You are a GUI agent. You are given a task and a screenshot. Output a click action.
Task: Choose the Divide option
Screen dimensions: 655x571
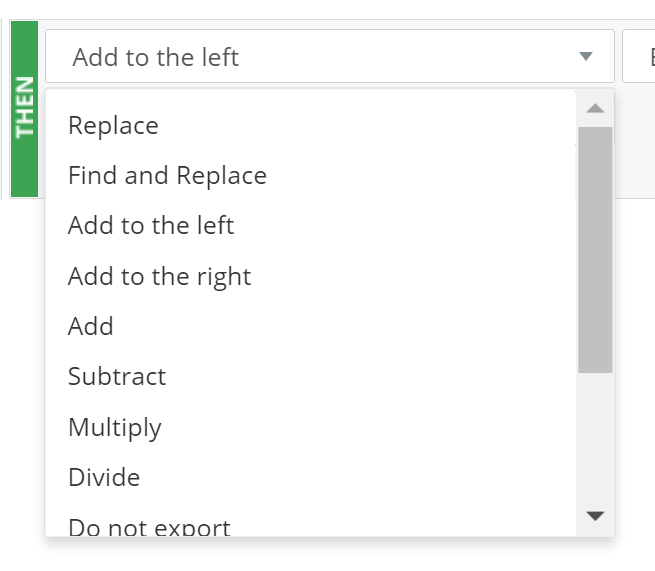(310, 477)
